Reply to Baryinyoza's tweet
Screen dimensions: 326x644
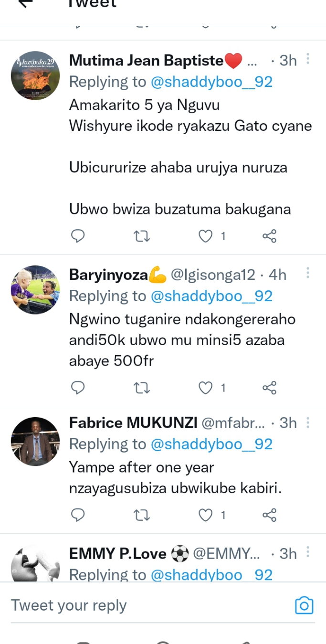[x=78, y=388]
